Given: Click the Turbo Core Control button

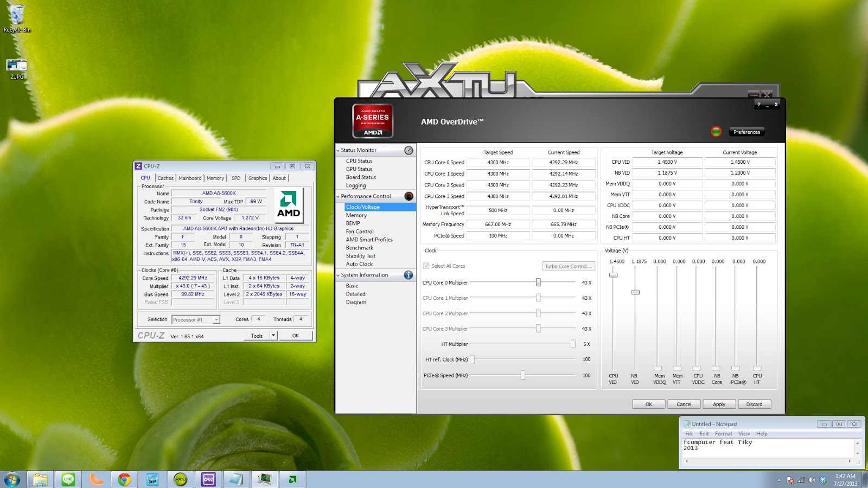Looking at the screenshot, I should click(x=569, y=266).
